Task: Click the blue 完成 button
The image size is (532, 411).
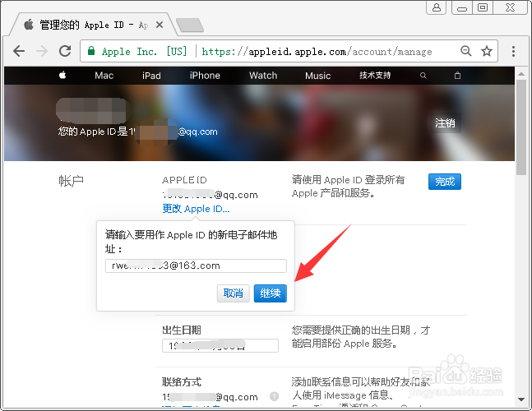Action: [445, 182]
